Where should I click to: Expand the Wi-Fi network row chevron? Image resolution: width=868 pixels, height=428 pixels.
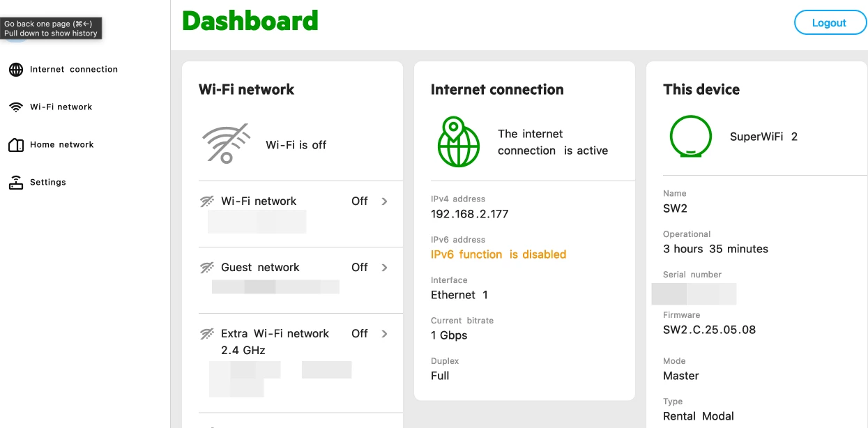(x=384, y=201)
